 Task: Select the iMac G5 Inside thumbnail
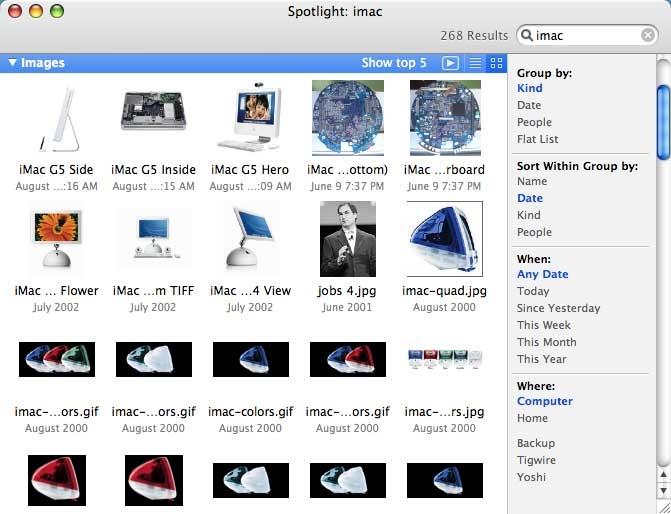coord(153,110)
